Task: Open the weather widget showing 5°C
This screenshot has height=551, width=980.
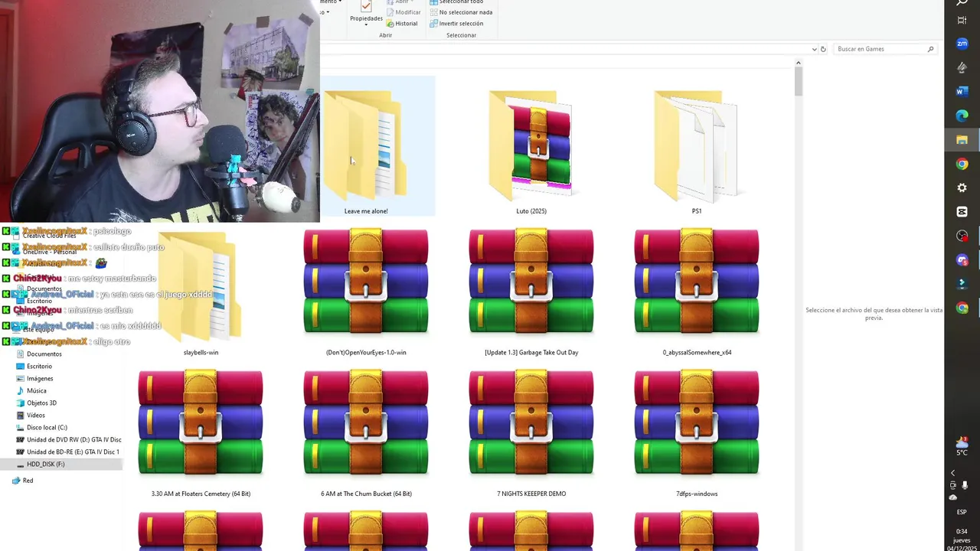Action: pyautogui.click(x=962, y=446)
